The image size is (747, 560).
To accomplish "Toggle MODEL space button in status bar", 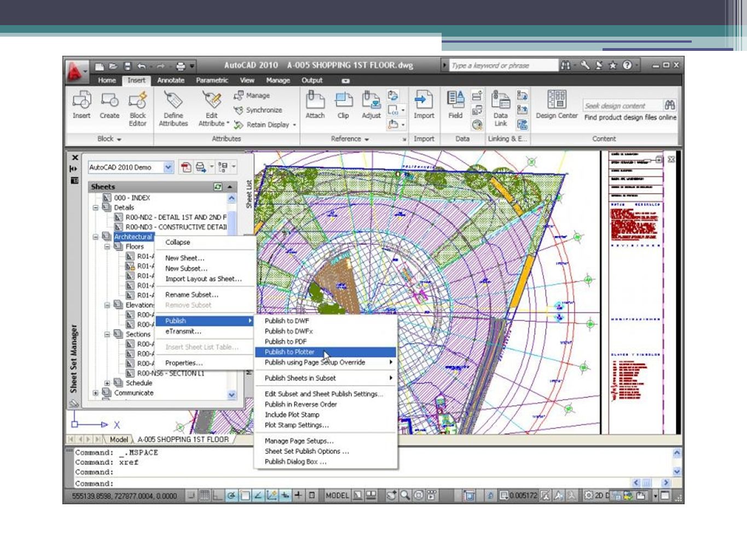I will [337, 495].
